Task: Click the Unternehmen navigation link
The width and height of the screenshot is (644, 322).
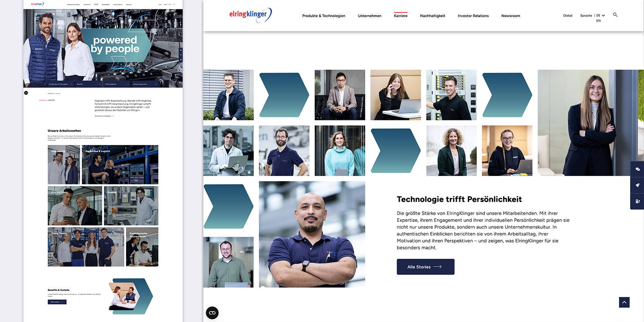Action: pos(369,16)
